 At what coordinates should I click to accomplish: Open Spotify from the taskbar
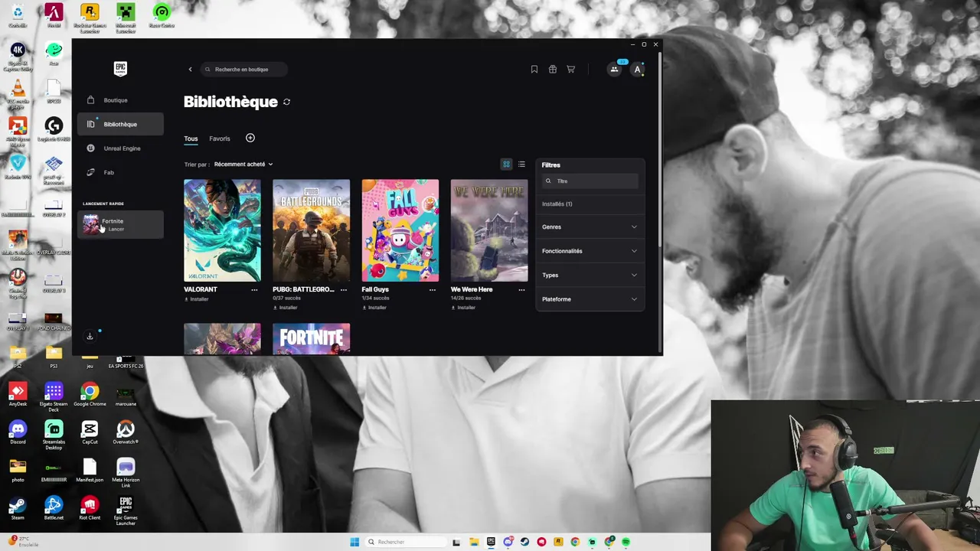(x=626, y=542)
